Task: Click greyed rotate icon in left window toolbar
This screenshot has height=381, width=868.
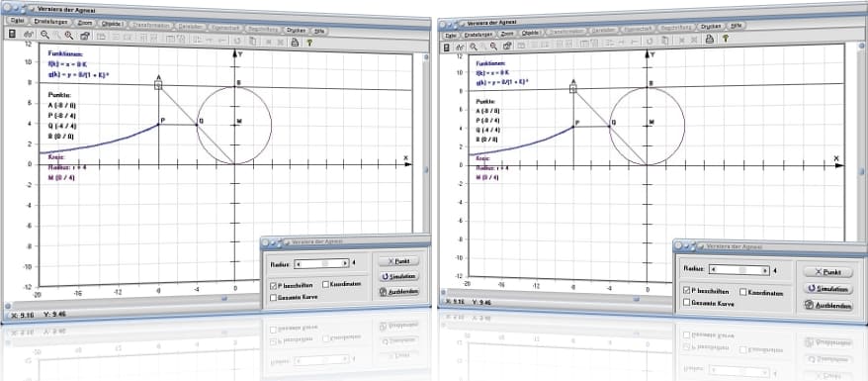Action: (237, 41)
